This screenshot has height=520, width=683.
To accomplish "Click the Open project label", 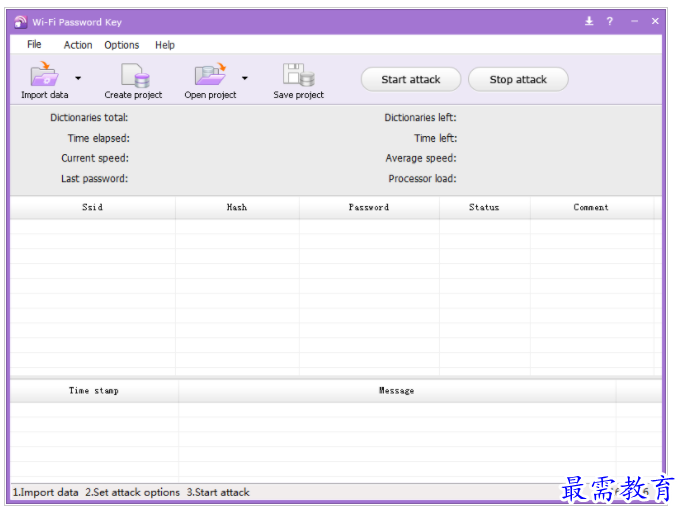I will coord(210,95).
